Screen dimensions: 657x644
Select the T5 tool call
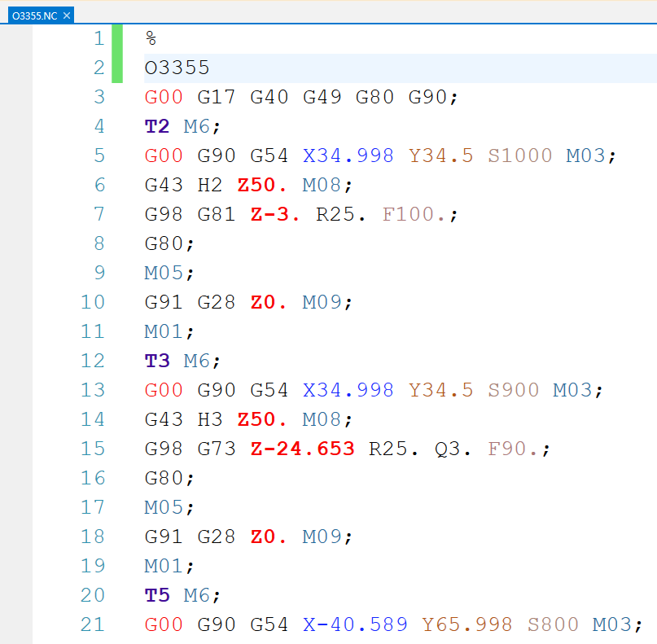[x=157, y=596]
